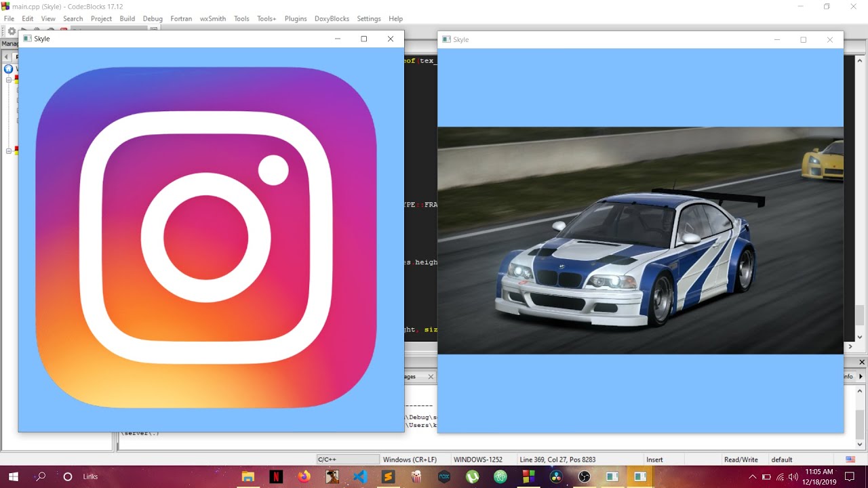This screenshot has width=868, height=488.
Task: Open the wxSmith menu
Action: click(x=213, y=18)
